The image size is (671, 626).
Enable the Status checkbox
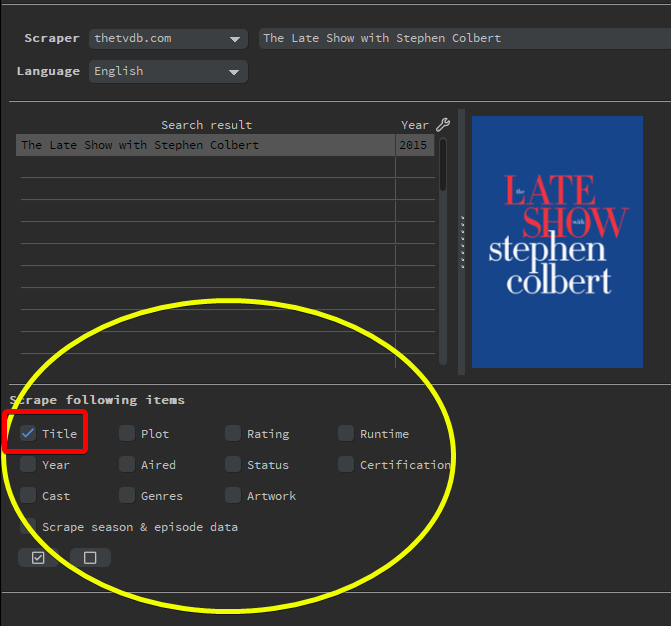[233, 464]
